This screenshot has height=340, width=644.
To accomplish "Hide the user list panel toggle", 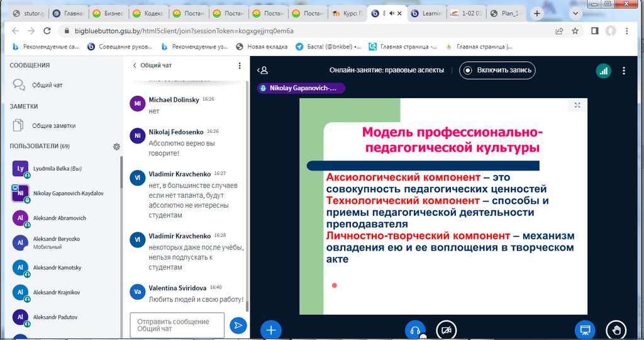I will tap(263, 71).
